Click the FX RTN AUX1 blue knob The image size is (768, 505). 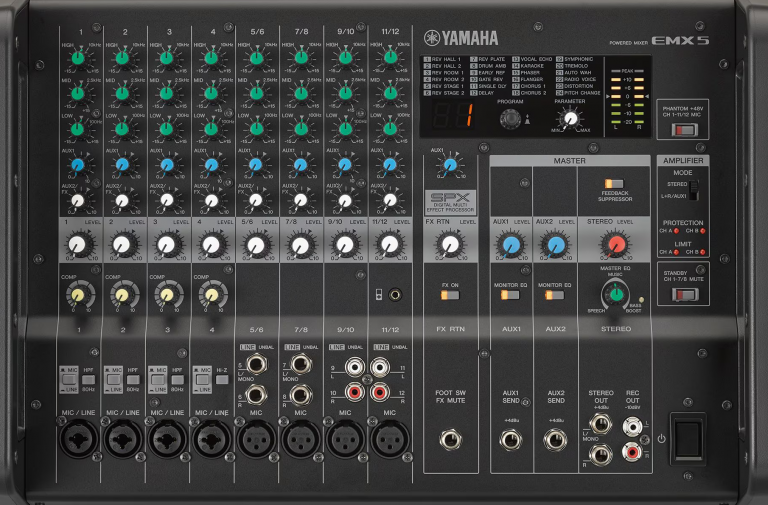[450, 165]
